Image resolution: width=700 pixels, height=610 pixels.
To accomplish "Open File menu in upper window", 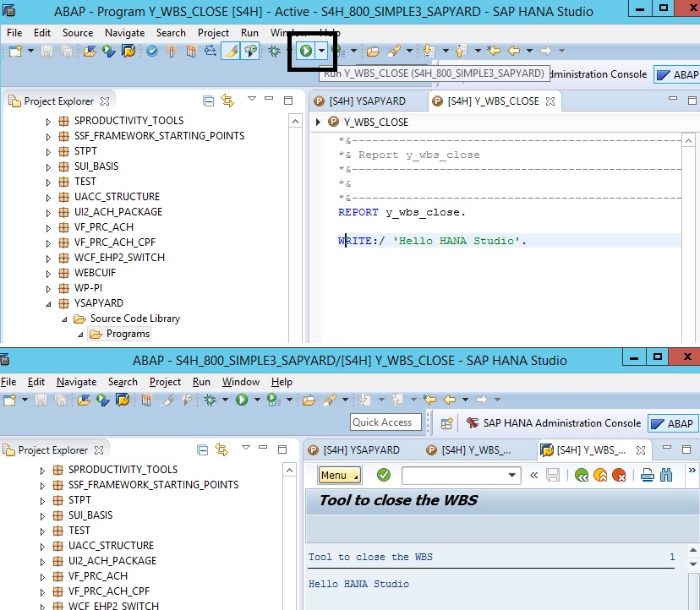I will pos(14,33).
